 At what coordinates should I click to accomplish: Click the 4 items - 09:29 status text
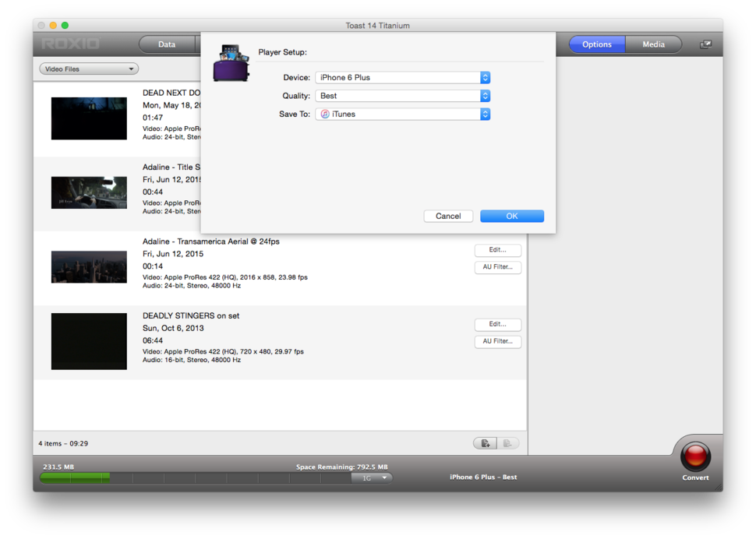63,444
